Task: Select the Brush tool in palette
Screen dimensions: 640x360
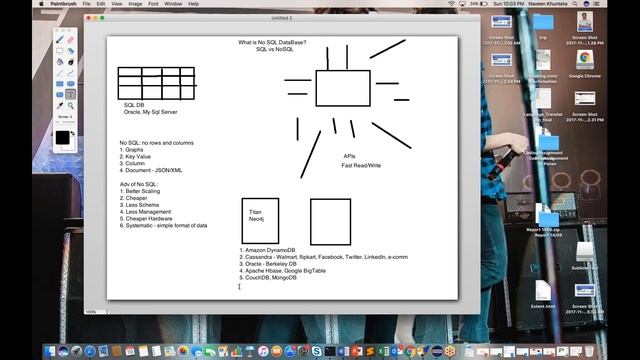Action: coord(60,40)
